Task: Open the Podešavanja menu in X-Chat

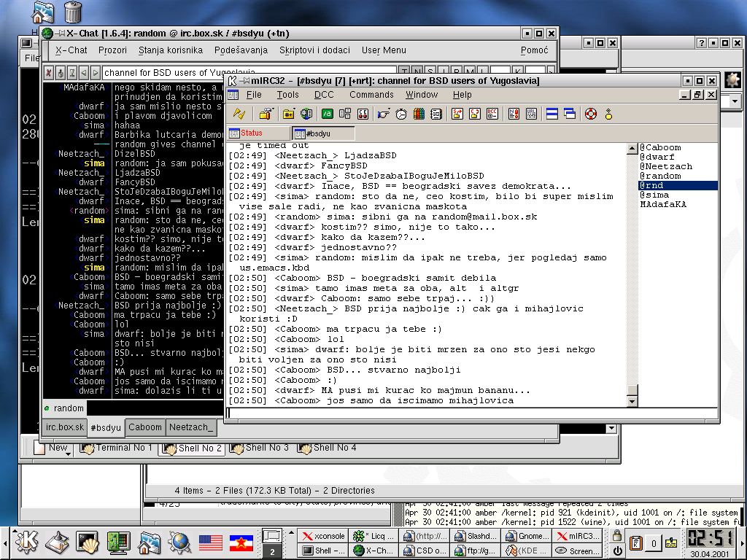Action: [241, 50]
